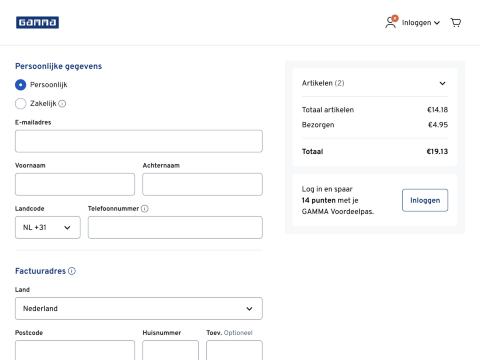Image resolution: width=480 pixels, height=360 pixels.
Task: Open the shopping cart icon
Action: 456,22
